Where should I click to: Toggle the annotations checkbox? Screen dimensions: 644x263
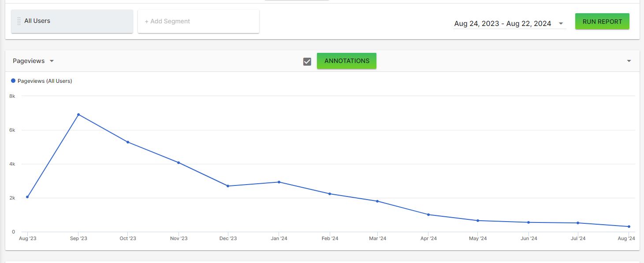pyautogui.click(x=307, y=61)
